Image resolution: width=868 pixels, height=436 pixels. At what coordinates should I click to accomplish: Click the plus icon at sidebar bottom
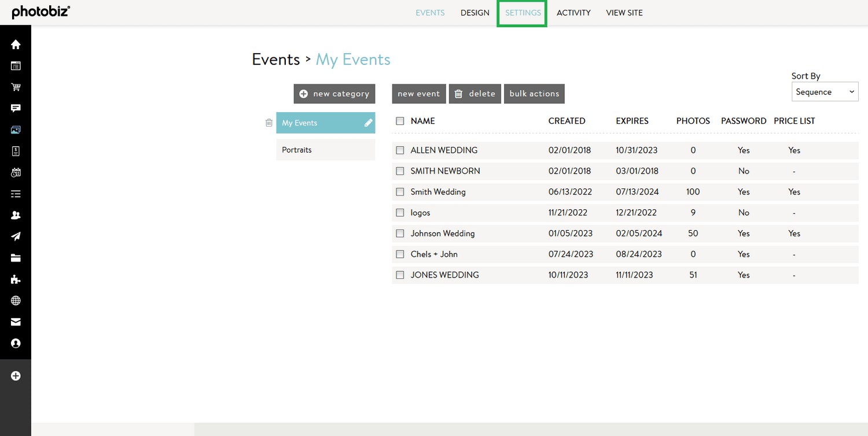[16, 375]
